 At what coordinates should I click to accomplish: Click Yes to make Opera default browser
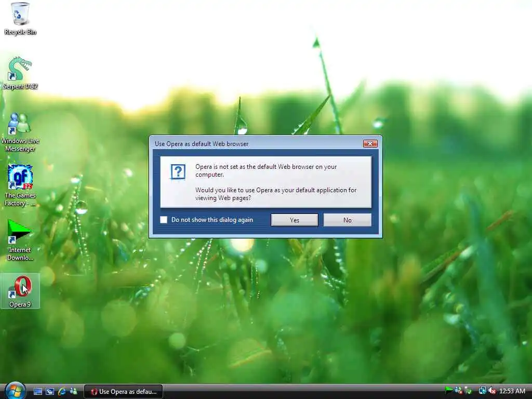point(294,220)
